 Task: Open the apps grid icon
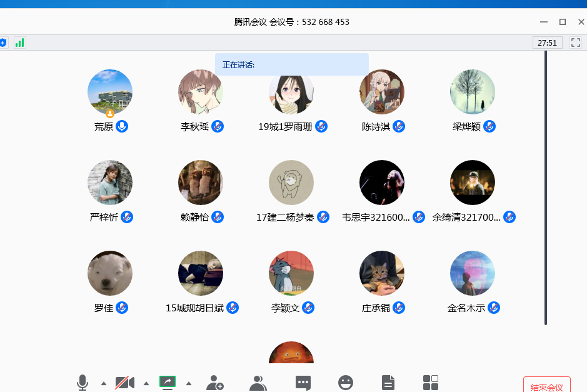431,383
